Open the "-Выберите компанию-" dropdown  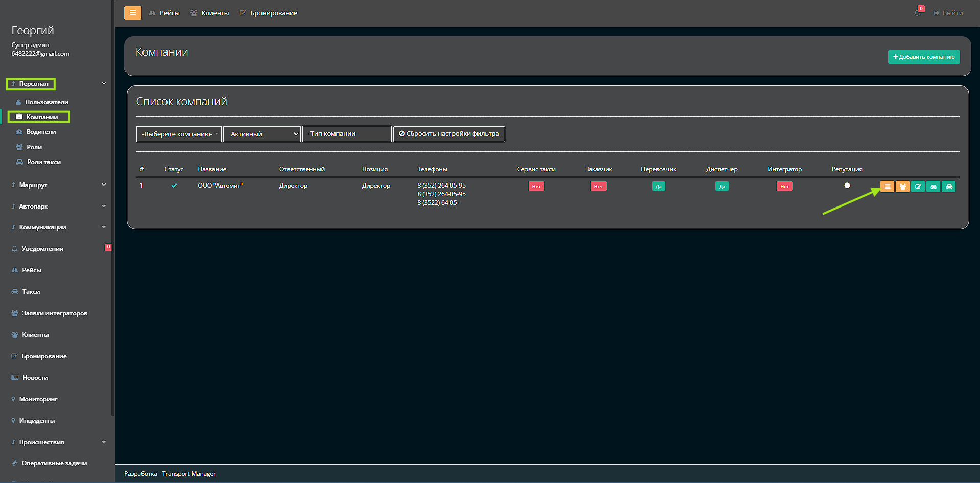tap(179, 134)
